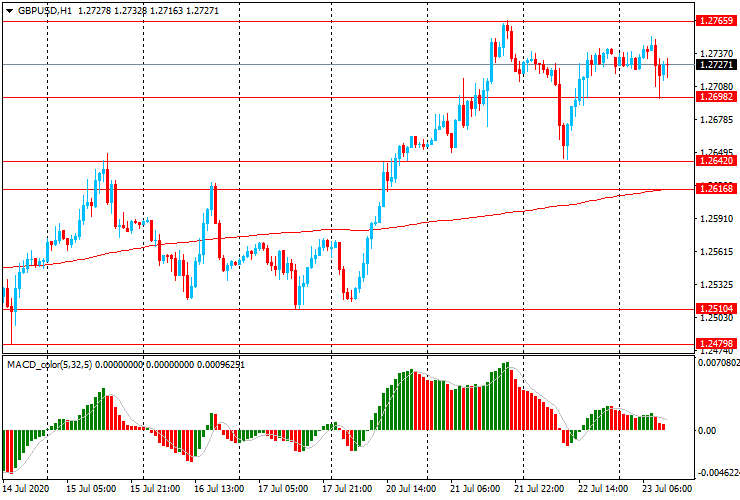Click the 1.27370 price axis value
This screenshot has width=740, height=500.
[x=716, y=53]
